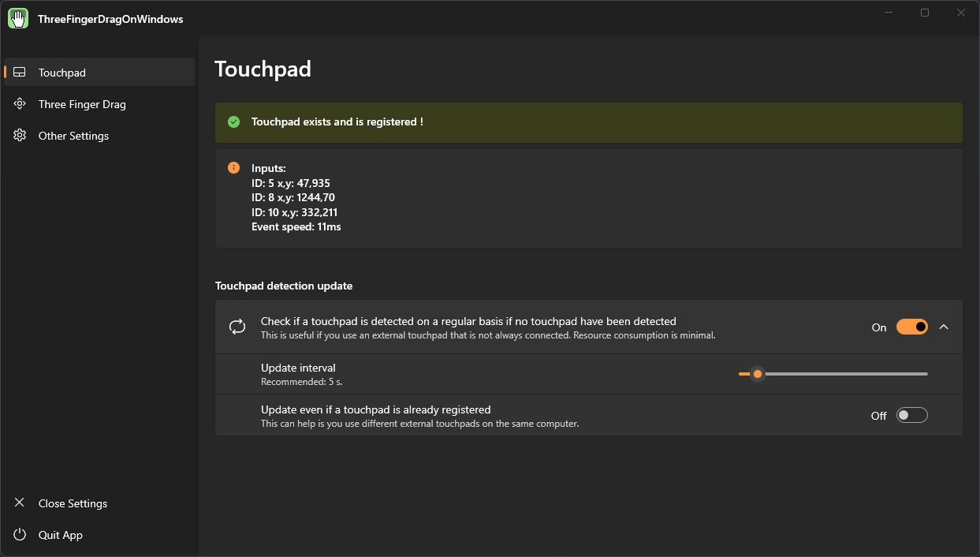Click the Update interval slider track

[x=836, y=374]
